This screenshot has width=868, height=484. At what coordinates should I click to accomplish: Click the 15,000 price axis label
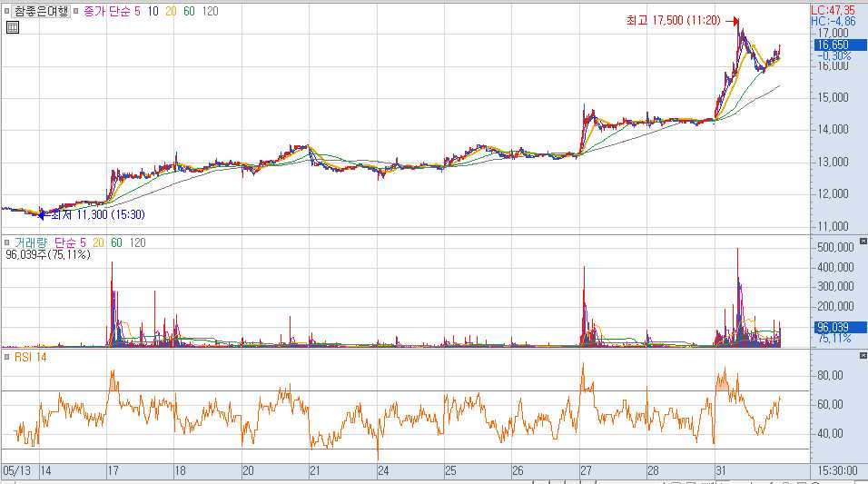click(x=833, y=97)
